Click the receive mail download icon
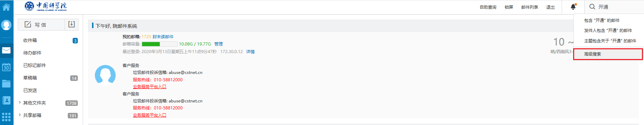This screenshot has height=125, width=644. tap(72, 24)
